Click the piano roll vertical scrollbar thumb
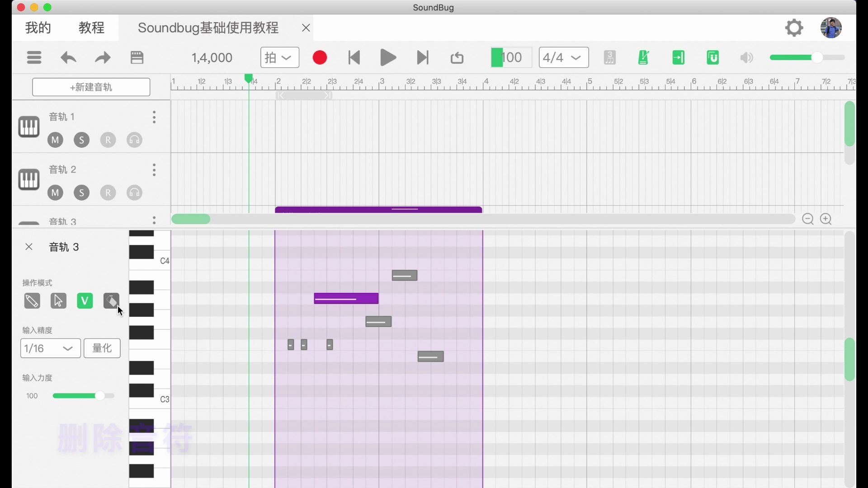 (849, 359)
